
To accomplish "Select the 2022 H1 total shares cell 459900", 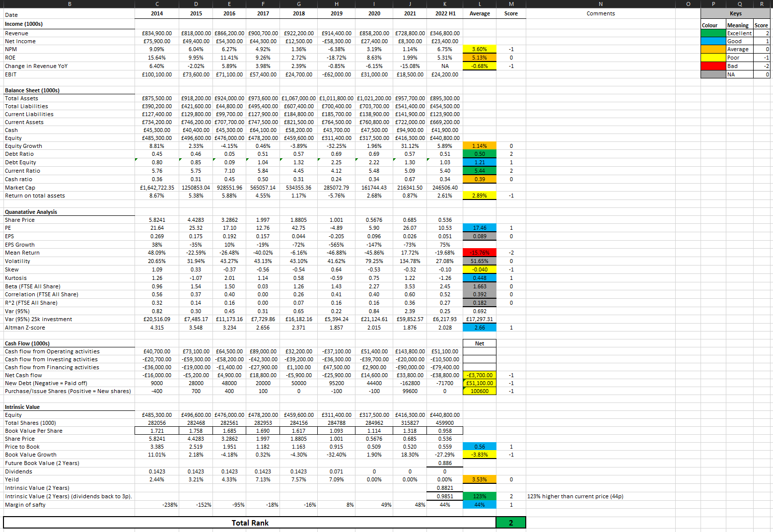I will (445, 423).
